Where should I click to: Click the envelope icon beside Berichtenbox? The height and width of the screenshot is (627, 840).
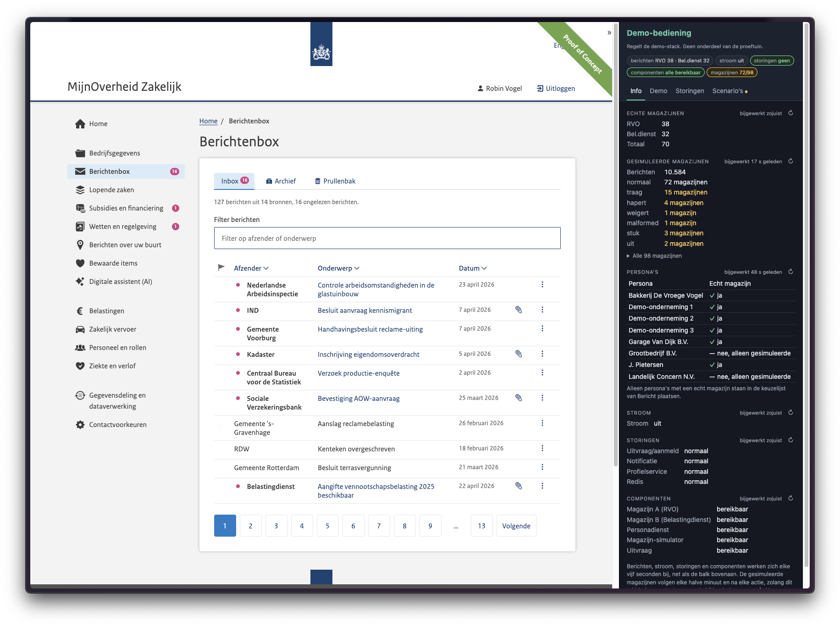(x=80, y=172)
